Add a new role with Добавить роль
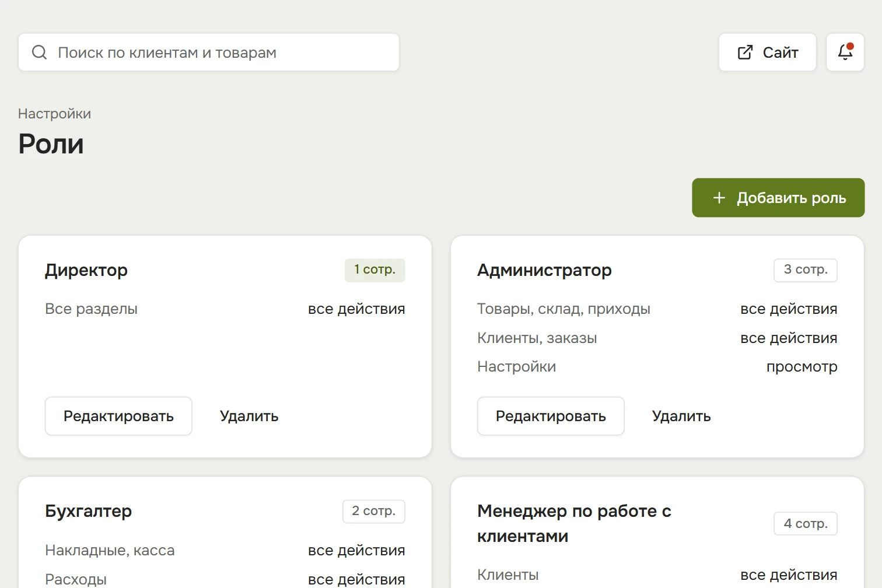 tap(778, 198)
